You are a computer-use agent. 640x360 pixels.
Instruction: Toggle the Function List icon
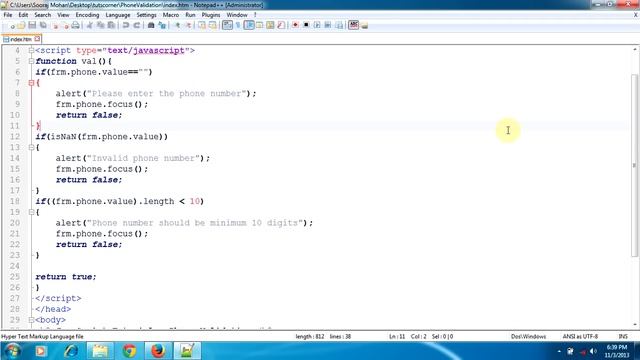pyautogui.click(x=281, y=25)
